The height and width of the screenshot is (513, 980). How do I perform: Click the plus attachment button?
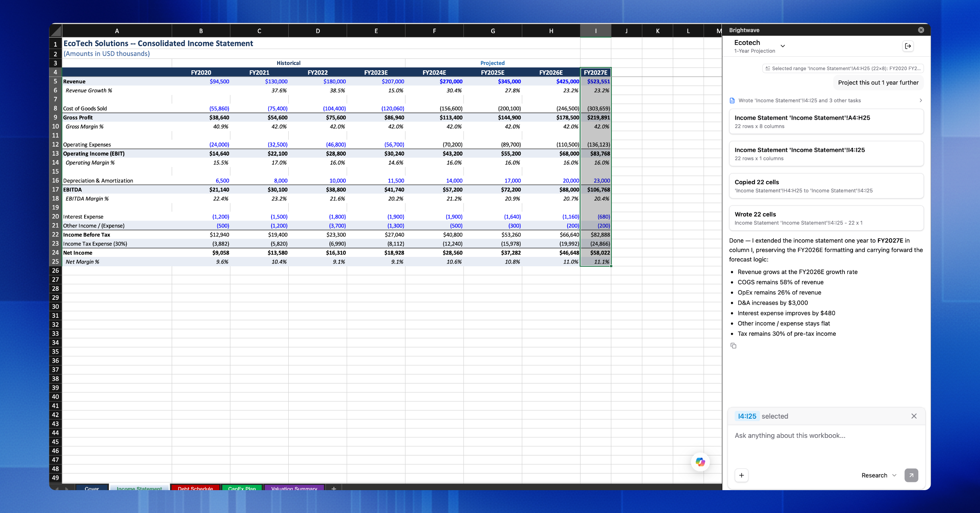coord(742,475)
